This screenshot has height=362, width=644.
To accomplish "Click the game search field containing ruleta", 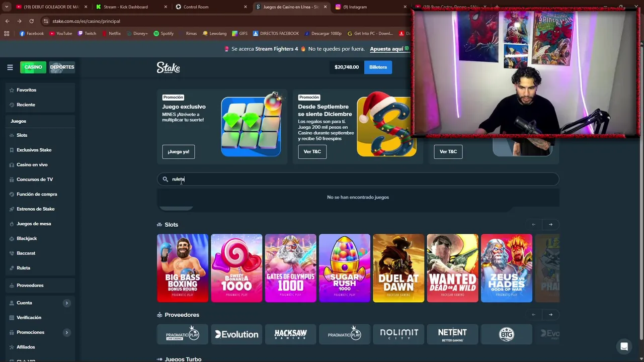I will [x=358, y=179].
